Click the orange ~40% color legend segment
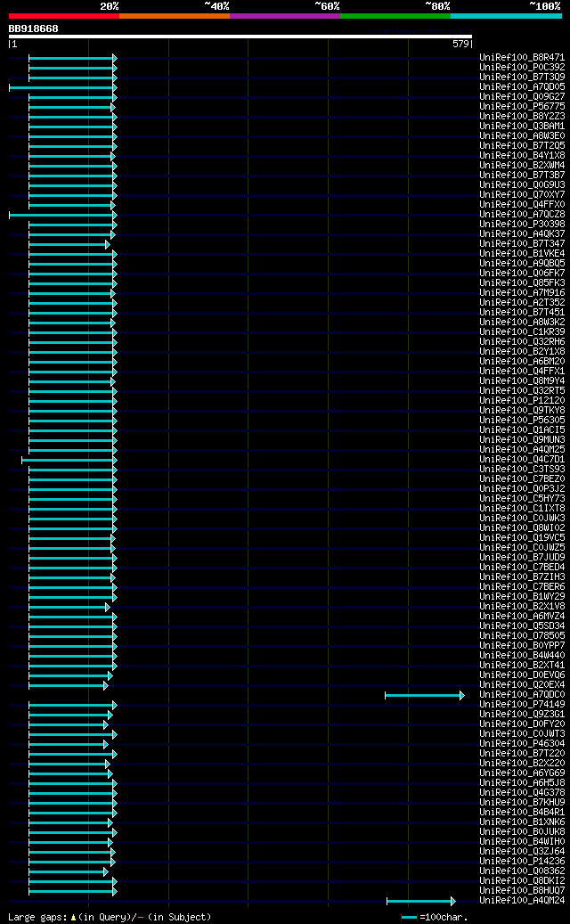The width and height of the screenshot is (570, 924). 175,16
